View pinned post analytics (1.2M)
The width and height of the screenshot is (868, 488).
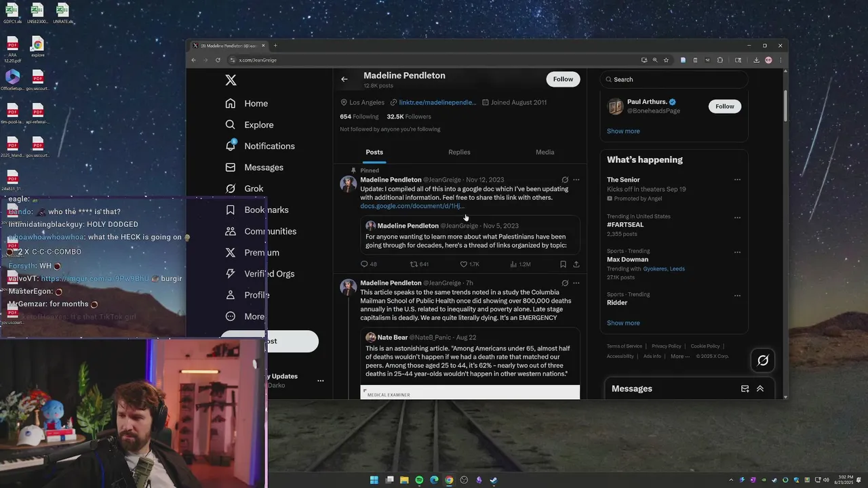520,264
